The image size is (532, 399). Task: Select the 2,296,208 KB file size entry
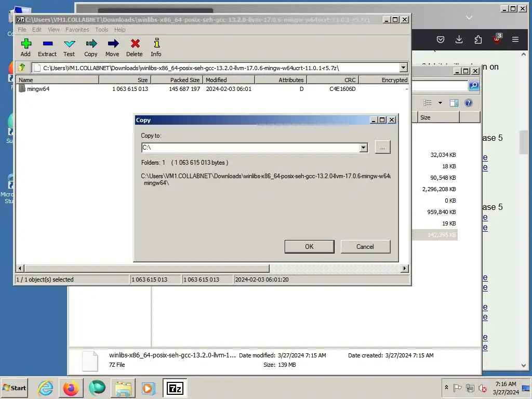click(x=439, y=189)
